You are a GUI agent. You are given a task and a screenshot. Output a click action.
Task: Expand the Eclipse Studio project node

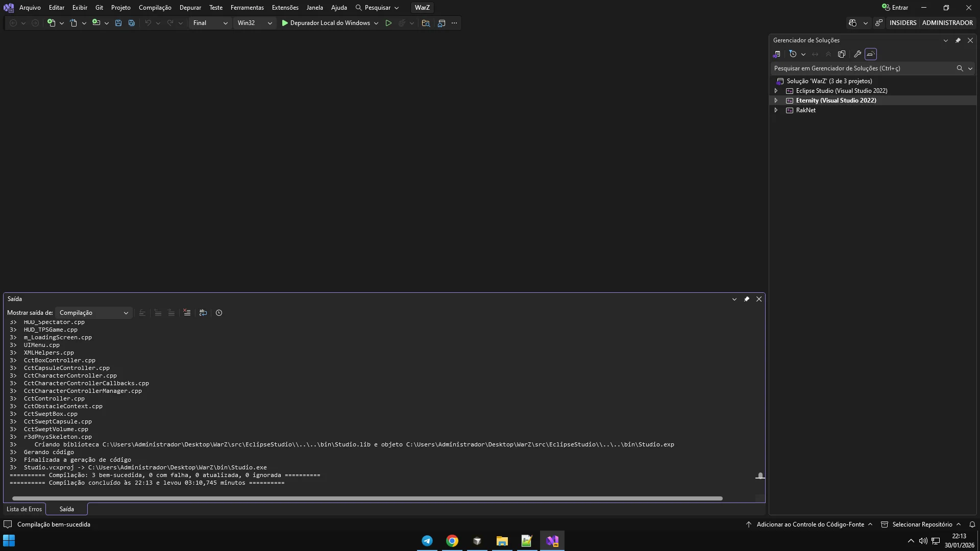click(x=776, y=91)
